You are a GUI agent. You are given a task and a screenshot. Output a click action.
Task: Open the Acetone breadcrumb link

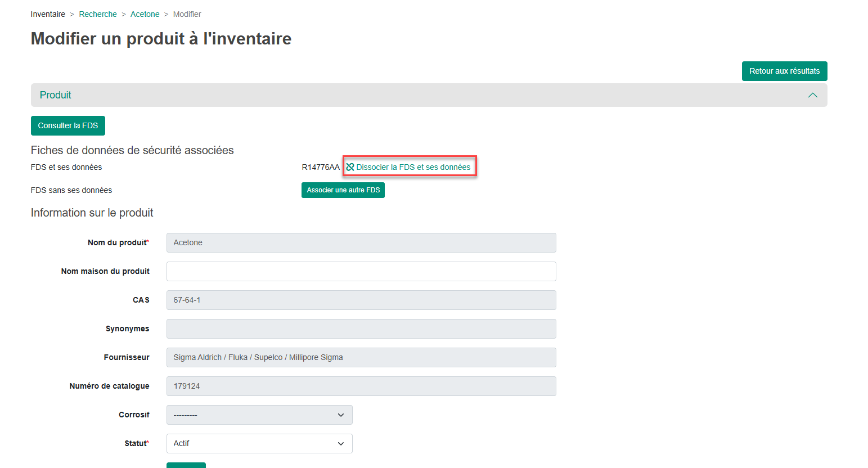click(x=145, y=14)
